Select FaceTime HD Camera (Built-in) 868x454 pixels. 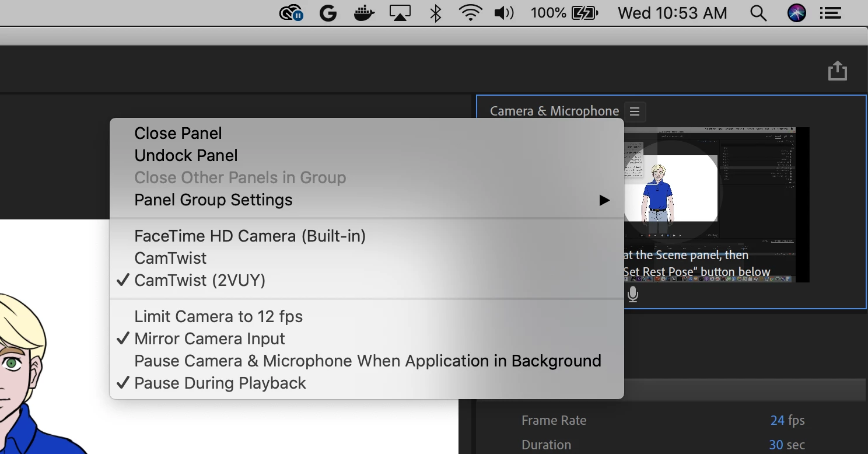[367, 236]
